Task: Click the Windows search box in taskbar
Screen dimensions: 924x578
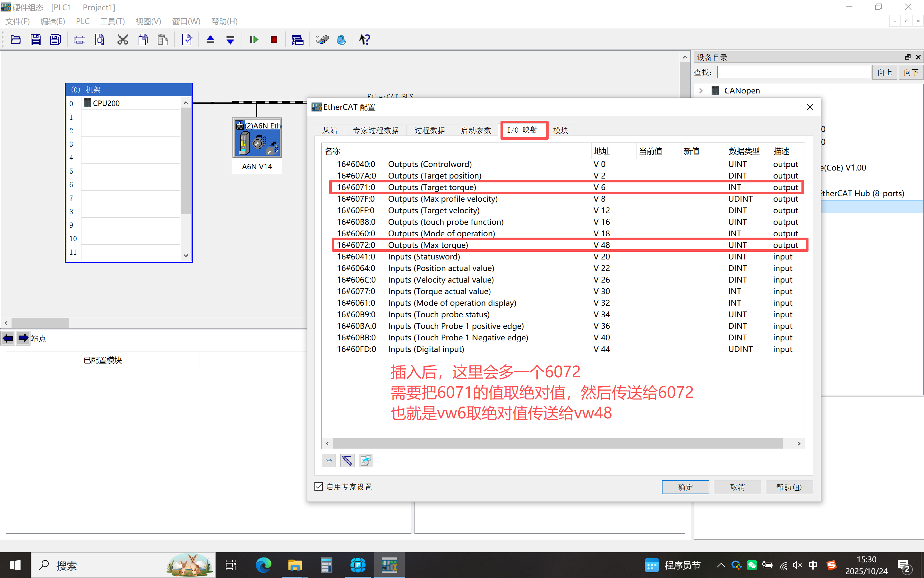Action: click(123, 565)
